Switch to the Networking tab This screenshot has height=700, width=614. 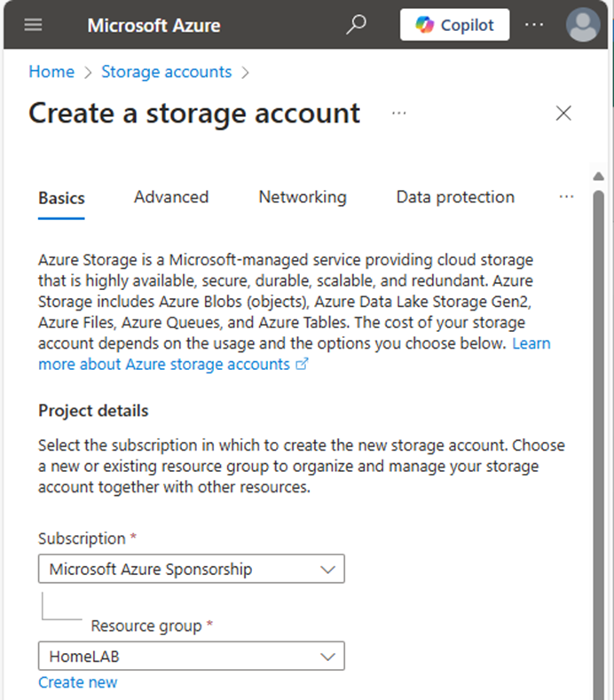pyautogui.click(x=303, y=197)
